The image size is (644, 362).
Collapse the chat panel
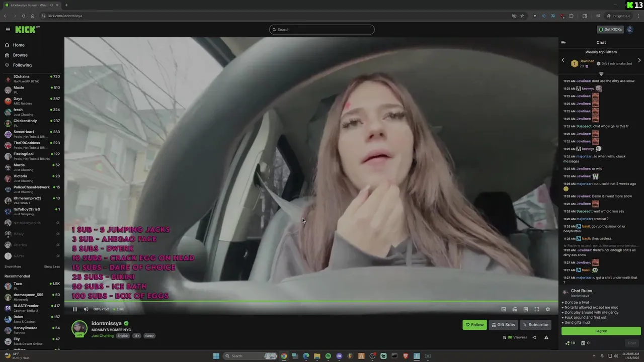(563, 43)
